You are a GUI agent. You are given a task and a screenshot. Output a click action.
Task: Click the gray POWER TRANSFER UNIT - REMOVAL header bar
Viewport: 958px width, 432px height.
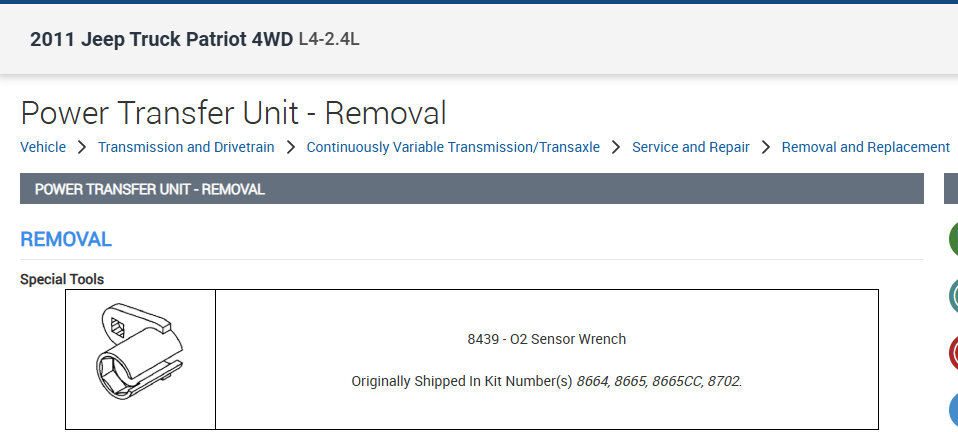[x=471, y=189]
